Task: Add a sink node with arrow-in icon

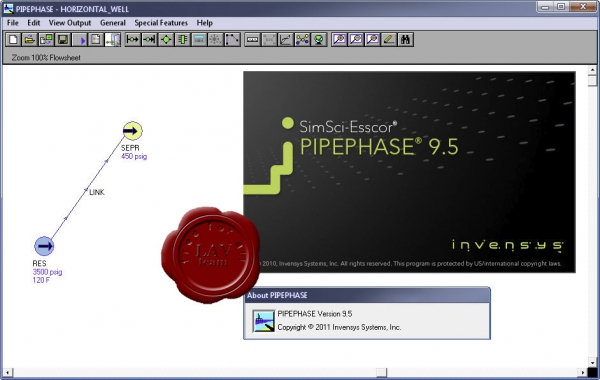Action: click(x=149, y=39)
